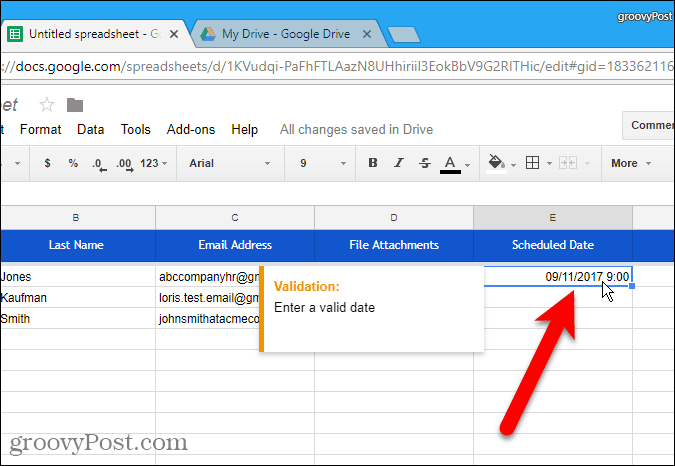Open the fill color paint bucket

click(x=496, y=163)
